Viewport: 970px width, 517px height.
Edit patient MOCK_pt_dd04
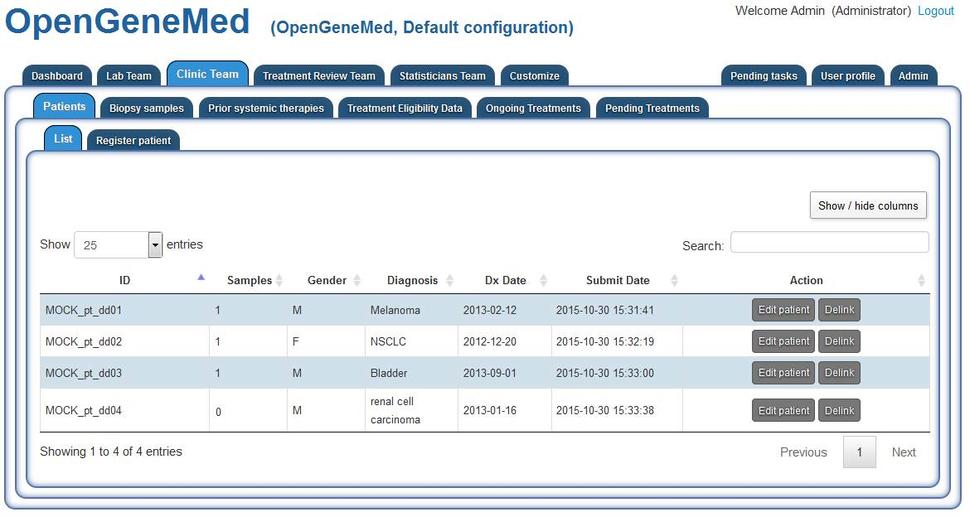click(783, 411)
